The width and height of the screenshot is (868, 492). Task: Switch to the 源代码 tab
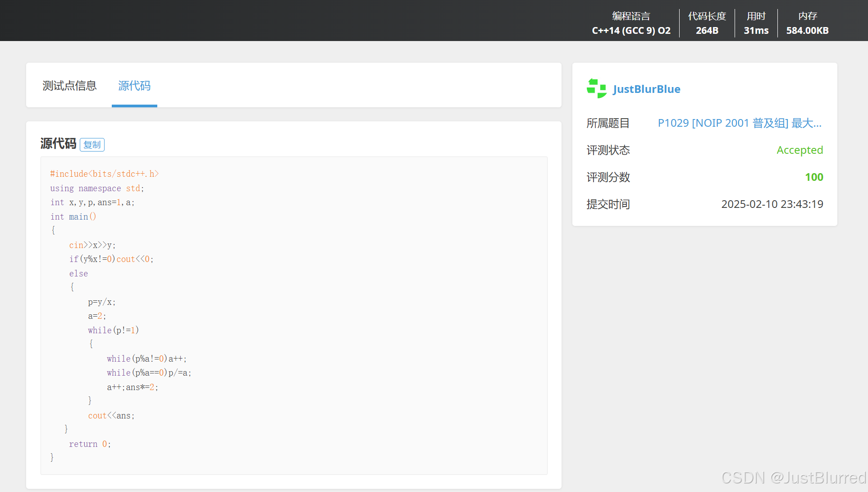(x=134, y=86)
